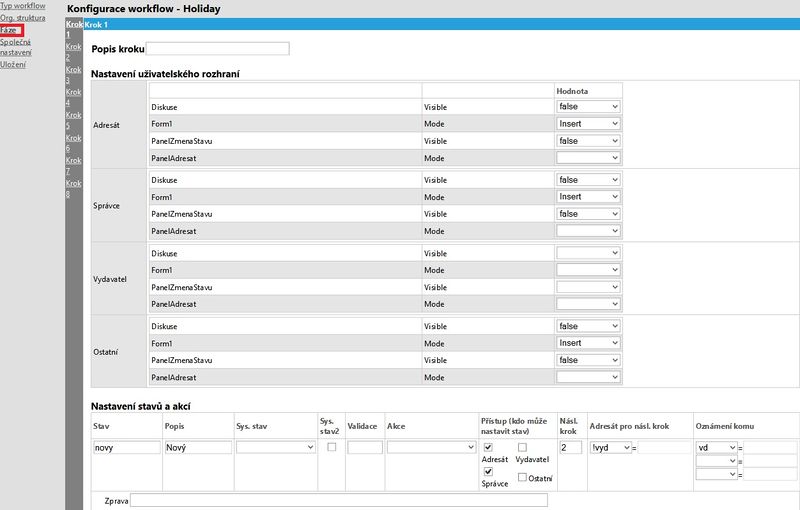This screenshot has width=800, height=510.
Task: Click the Zprava message input field
Action: (339, 500)
